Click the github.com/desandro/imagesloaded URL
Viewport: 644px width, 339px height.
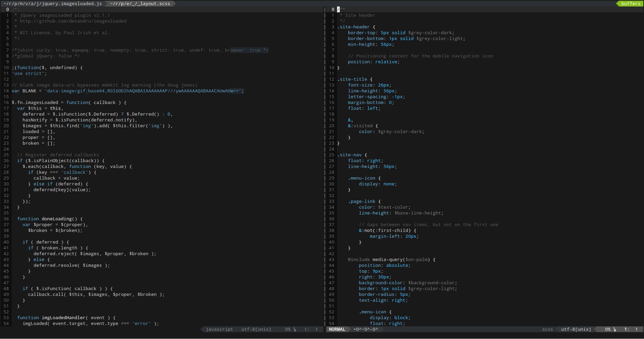coord(73,21)
